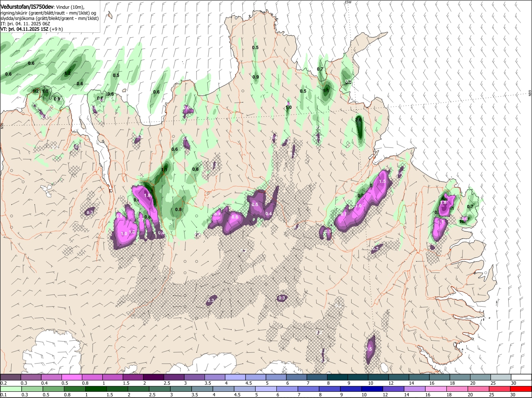Click the IT initialization time line 06Z
Image resolution: width=532 pixels, height=398 pixels.
(25, 24)
